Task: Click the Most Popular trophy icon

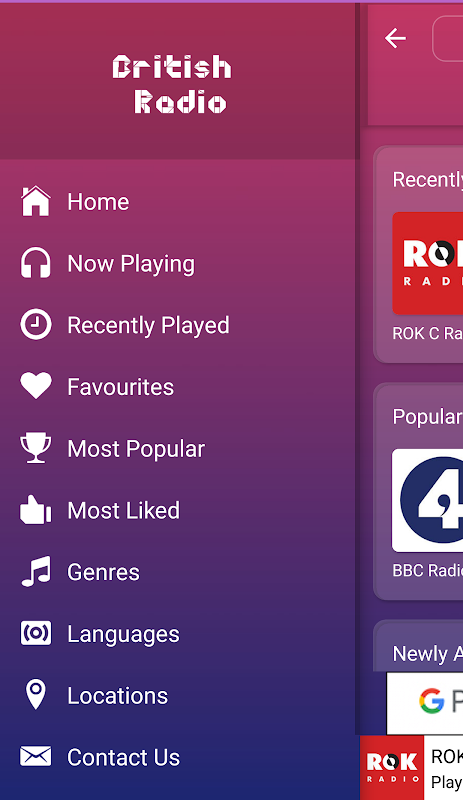Action: point(35,448)
